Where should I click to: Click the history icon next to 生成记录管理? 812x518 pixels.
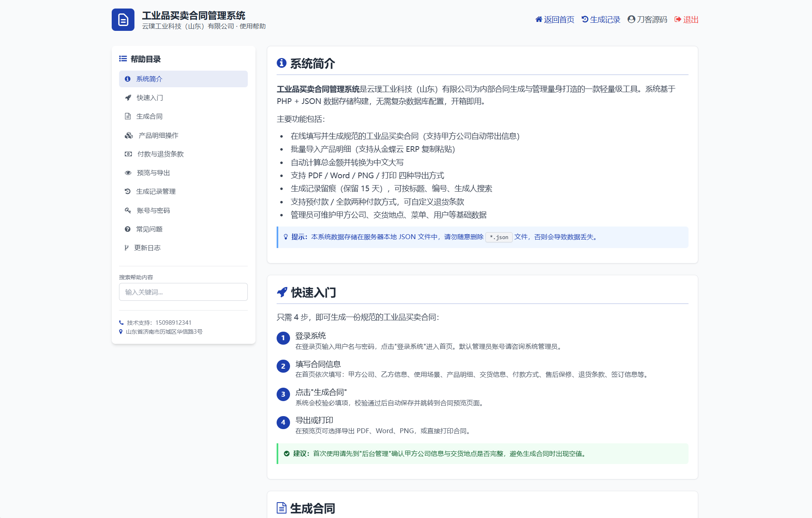[x=128, y=192]
